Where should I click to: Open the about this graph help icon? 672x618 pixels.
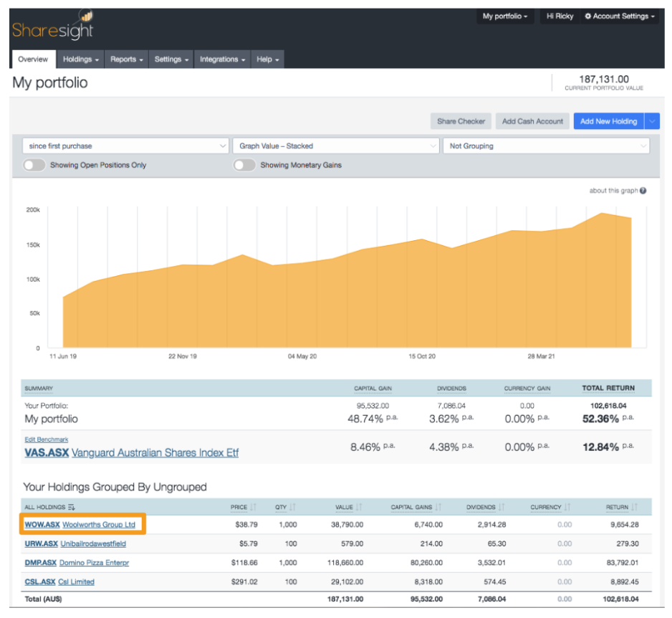pos(643,191)
